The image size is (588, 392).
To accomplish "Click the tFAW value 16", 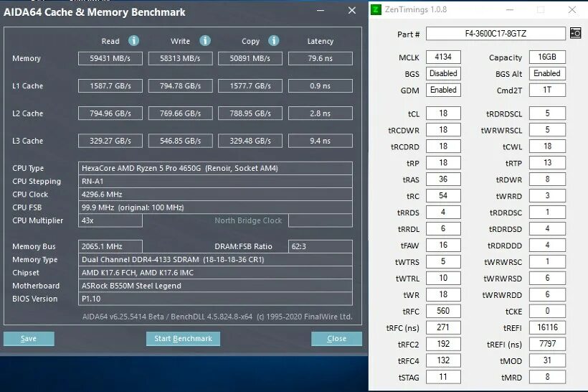I will click(443, 246).
